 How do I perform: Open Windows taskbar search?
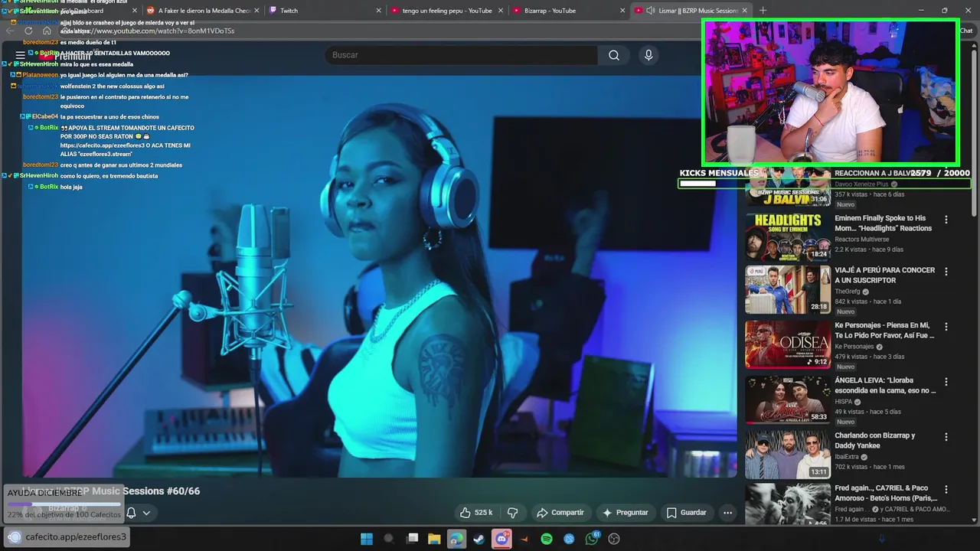388,539
